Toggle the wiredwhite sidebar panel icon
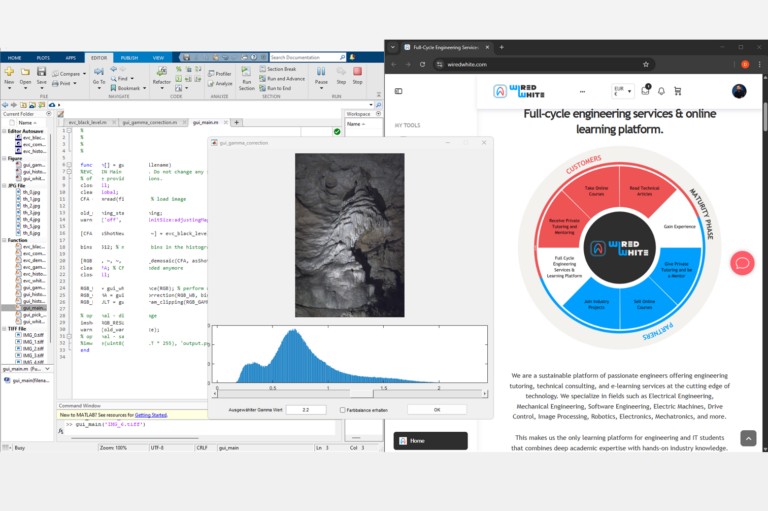This screenshot has width=768, height=511. click(x=399, y=91)
